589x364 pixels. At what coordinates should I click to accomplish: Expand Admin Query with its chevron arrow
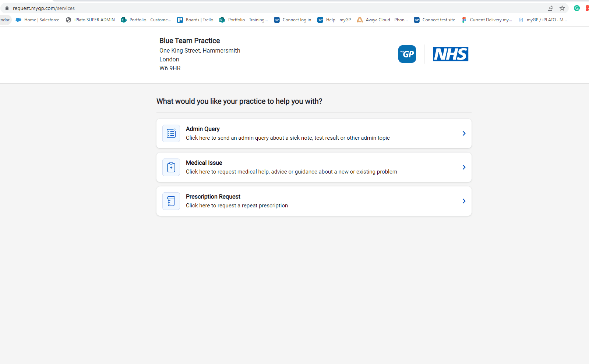[x=464, y=133]
